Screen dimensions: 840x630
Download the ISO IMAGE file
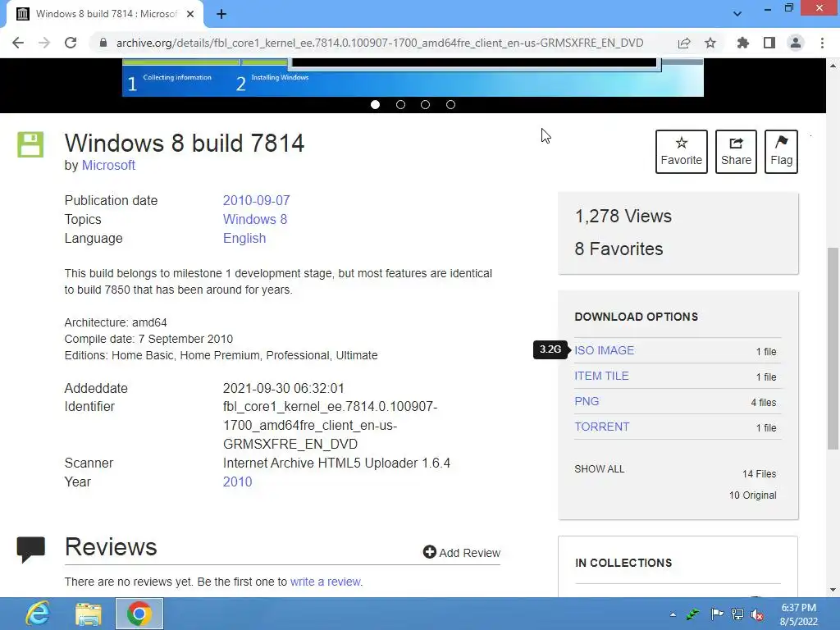click(605, 350)
